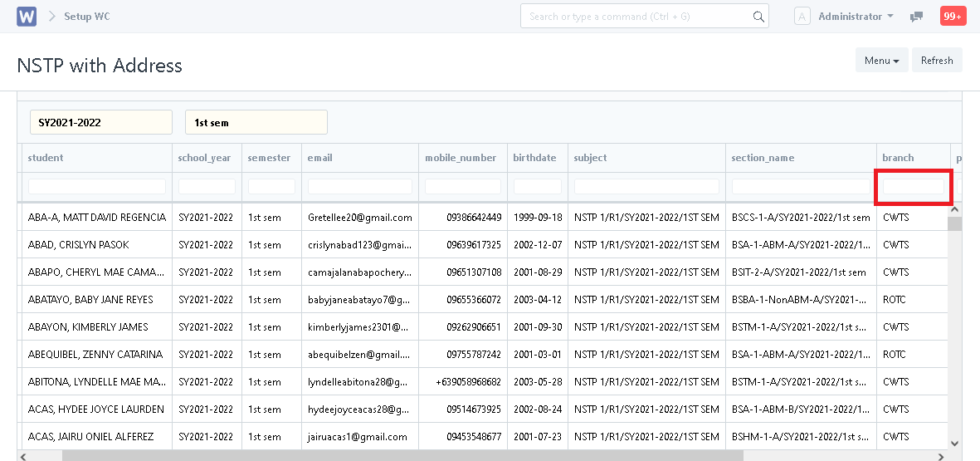Click email Gretellee20@gmail.com
Screen dimensions: 980x461
tap(360, 218)
